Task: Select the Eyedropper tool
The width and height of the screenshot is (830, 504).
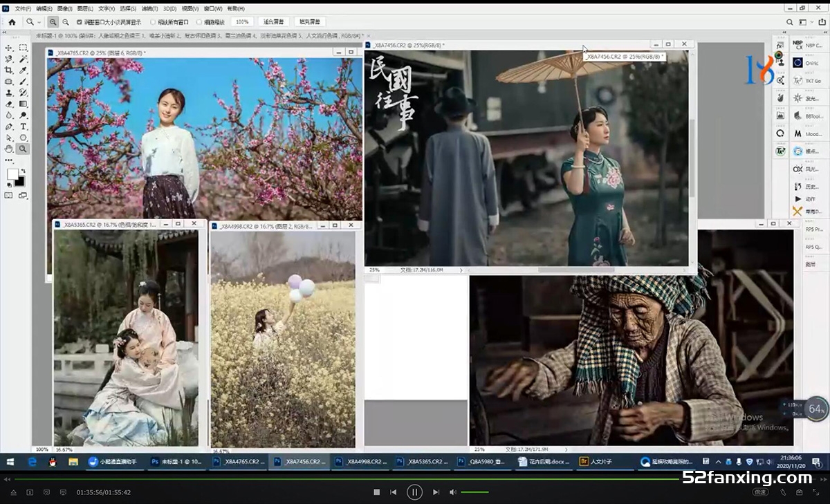Action: (24, 71)
